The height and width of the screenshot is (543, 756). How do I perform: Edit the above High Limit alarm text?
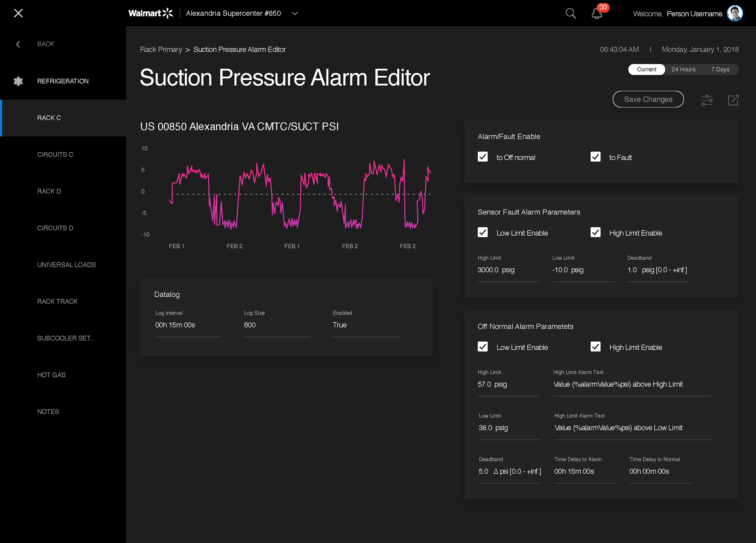(632, 385)
